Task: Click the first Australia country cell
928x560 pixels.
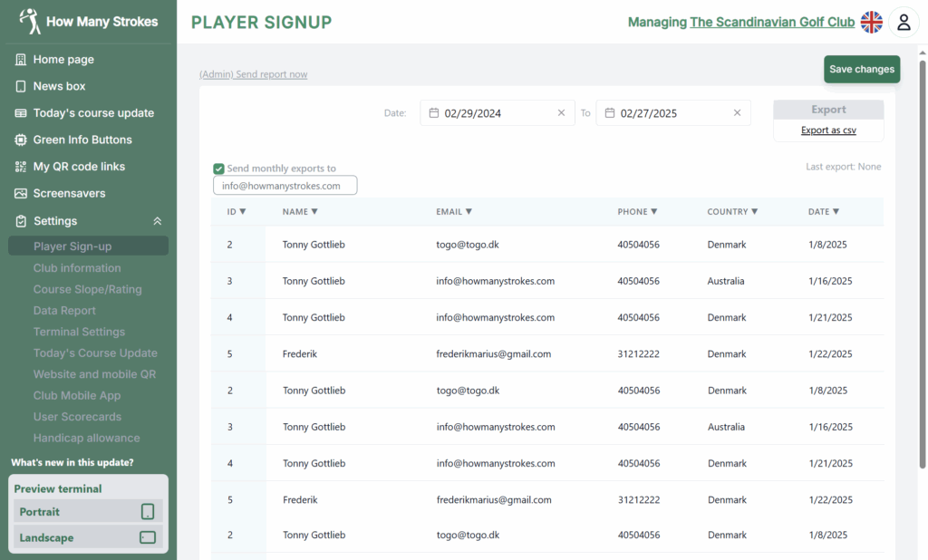Action: click(726, 281)
